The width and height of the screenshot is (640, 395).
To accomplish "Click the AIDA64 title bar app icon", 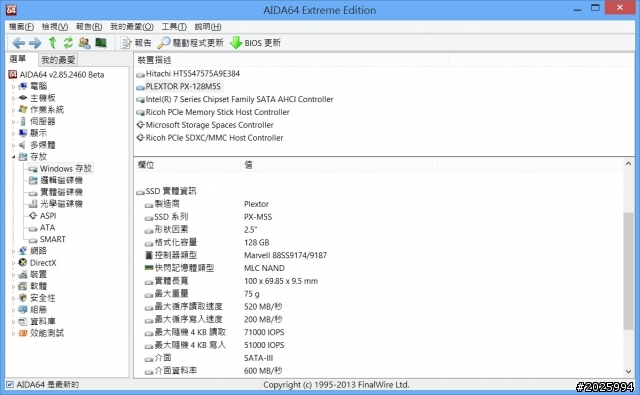I will pyautogui.click(x=11, y=9).
